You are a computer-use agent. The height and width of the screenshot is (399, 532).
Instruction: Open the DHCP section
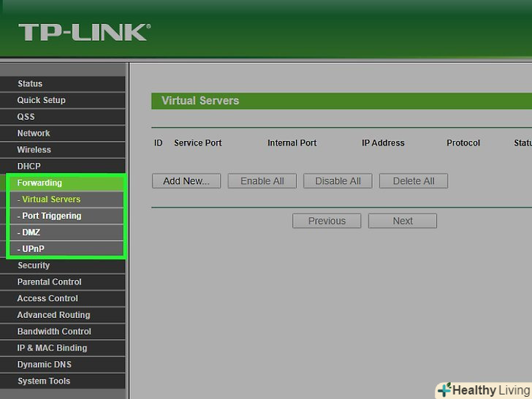click(x=62, y=167)
